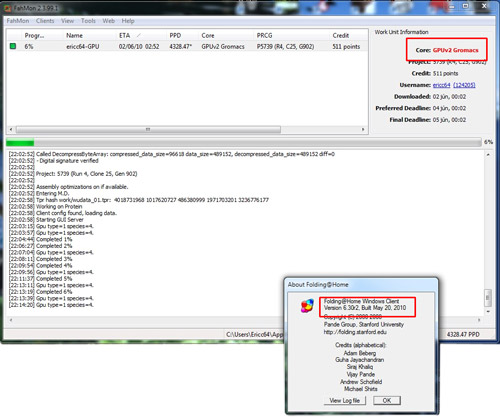Click the client list horizontal scrollbar thumb
The height and width of the screenshot is (417, 500).
point(148,129)
